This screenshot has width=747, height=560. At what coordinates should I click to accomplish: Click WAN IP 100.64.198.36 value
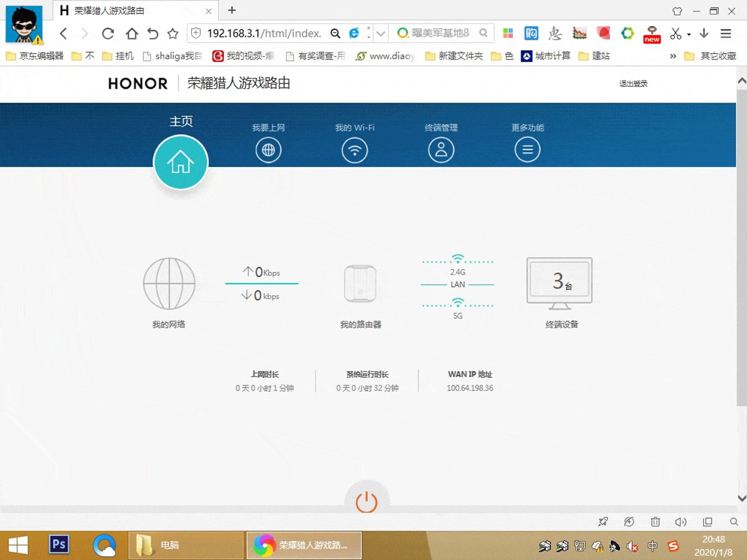pyautogui.click(x=470, y=388)
